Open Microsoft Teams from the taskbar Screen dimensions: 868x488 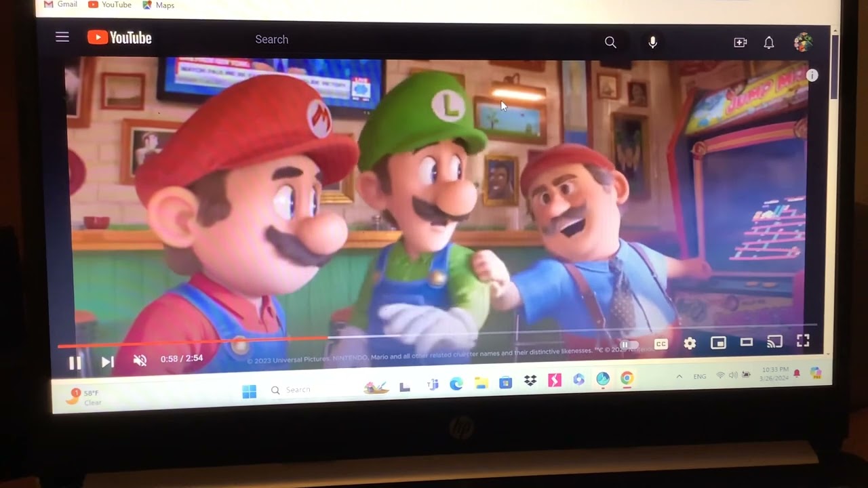tap(433, 385)
